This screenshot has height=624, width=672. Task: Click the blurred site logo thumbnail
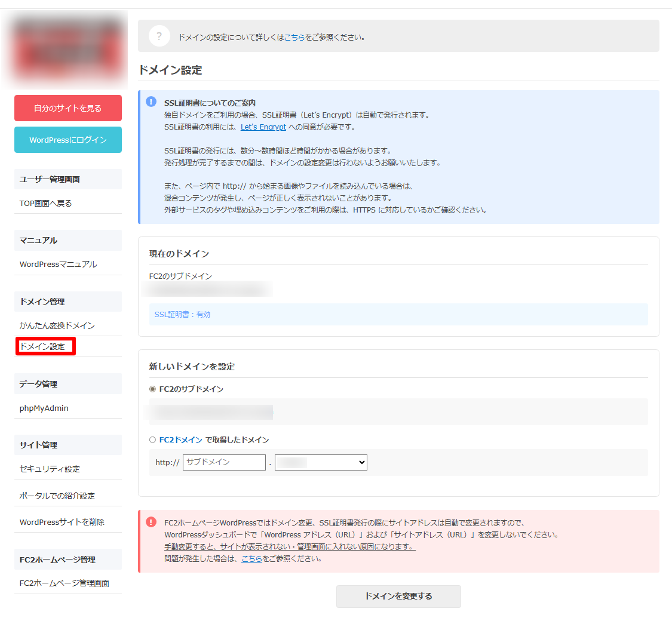point(68,48)
